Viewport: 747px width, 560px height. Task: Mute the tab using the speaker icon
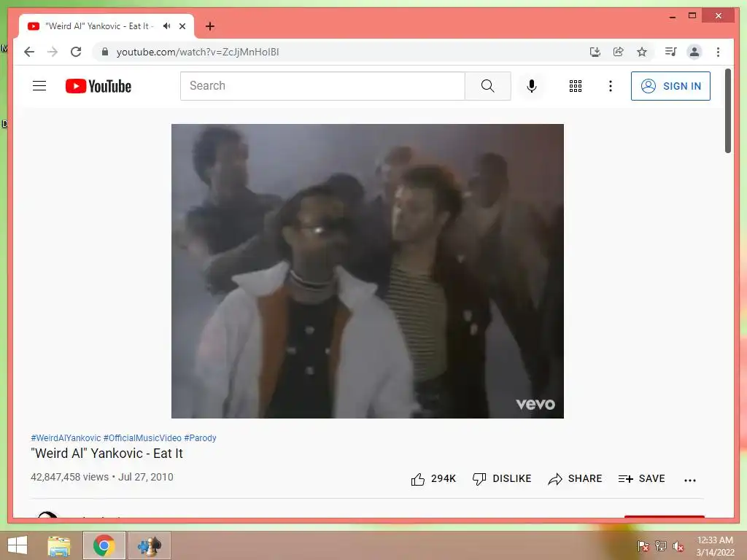166,26
